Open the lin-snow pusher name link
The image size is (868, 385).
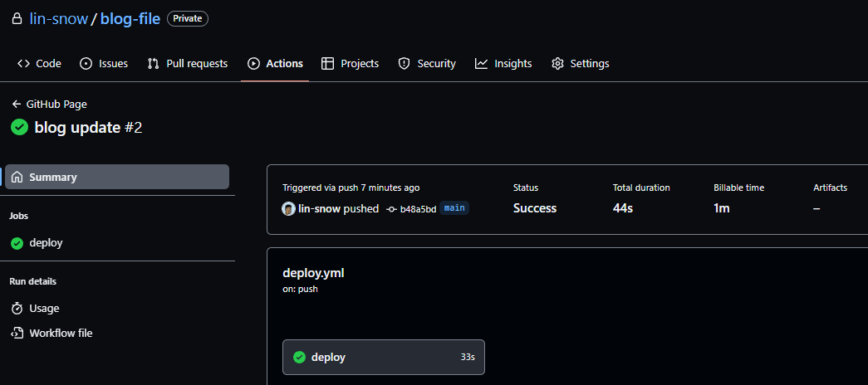319,208
